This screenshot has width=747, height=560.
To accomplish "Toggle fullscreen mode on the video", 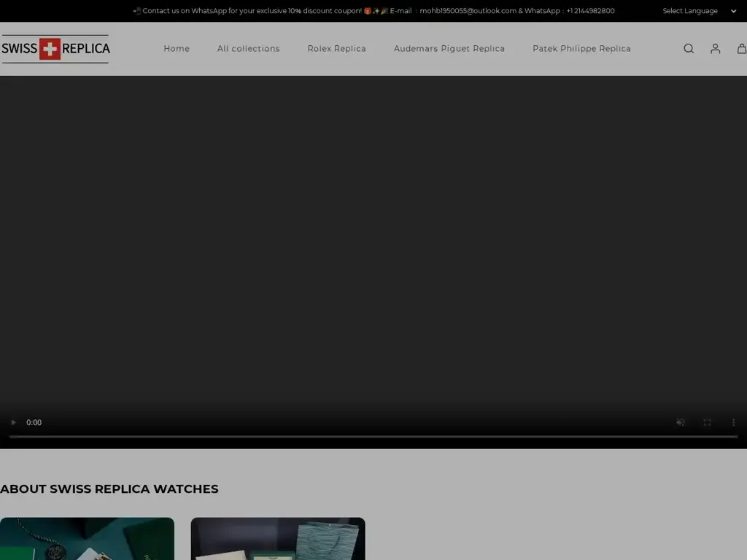I will (x=707, y=422).
